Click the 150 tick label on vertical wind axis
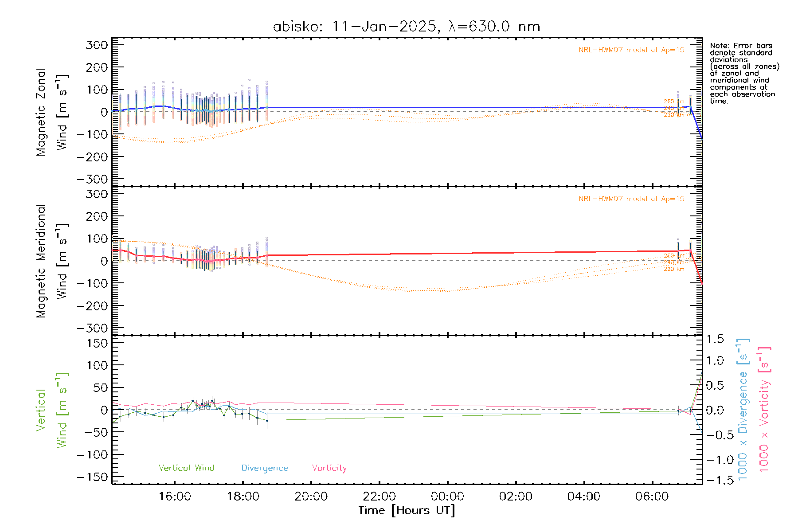This screenshot has width=798, height=532. (x=97, y=343)
